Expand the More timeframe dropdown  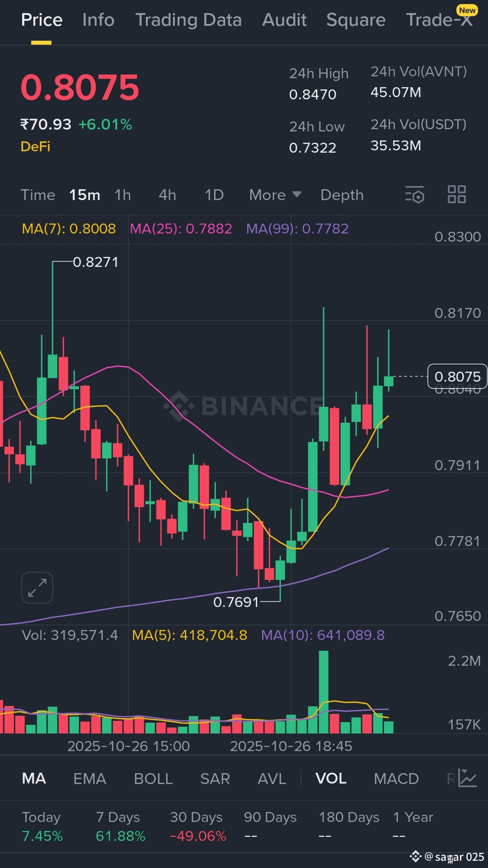[x=275, y=195]
